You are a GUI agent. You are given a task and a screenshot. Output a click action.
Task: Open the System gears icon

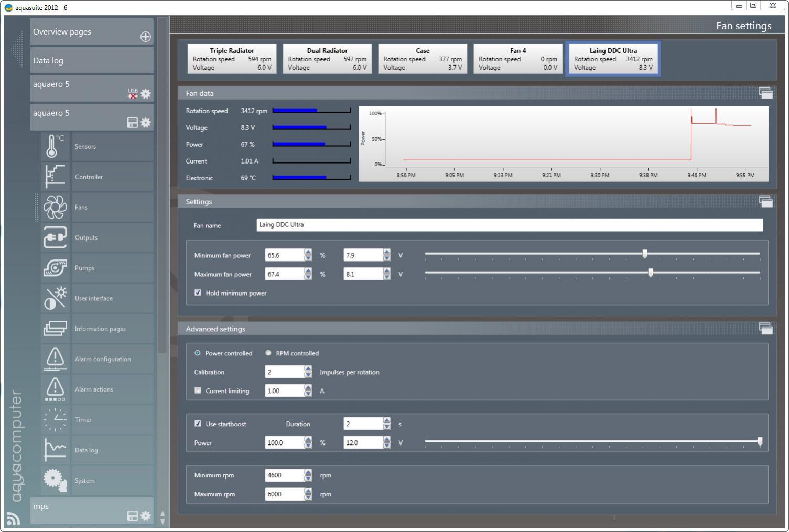point(55,481)
